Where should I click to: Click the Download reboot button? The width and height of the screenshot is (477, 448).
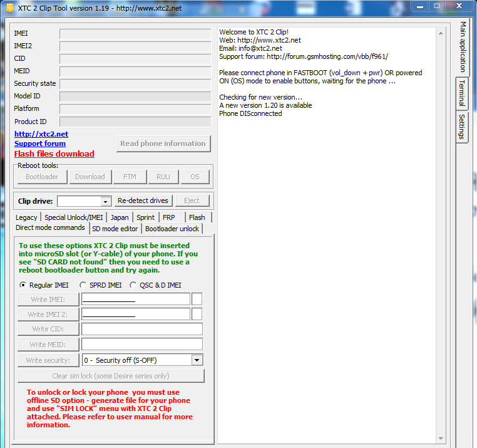(90, 177)
